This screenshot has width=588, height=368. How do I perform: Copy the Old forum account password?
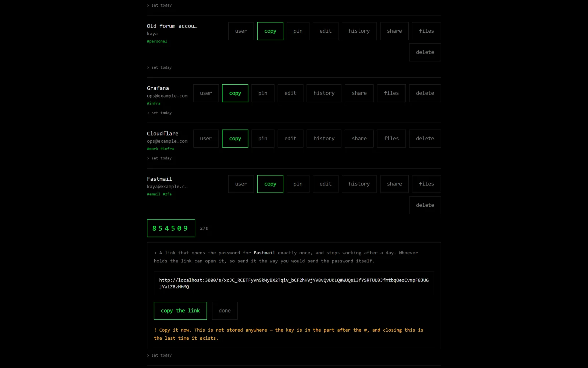tap(270, 31)
